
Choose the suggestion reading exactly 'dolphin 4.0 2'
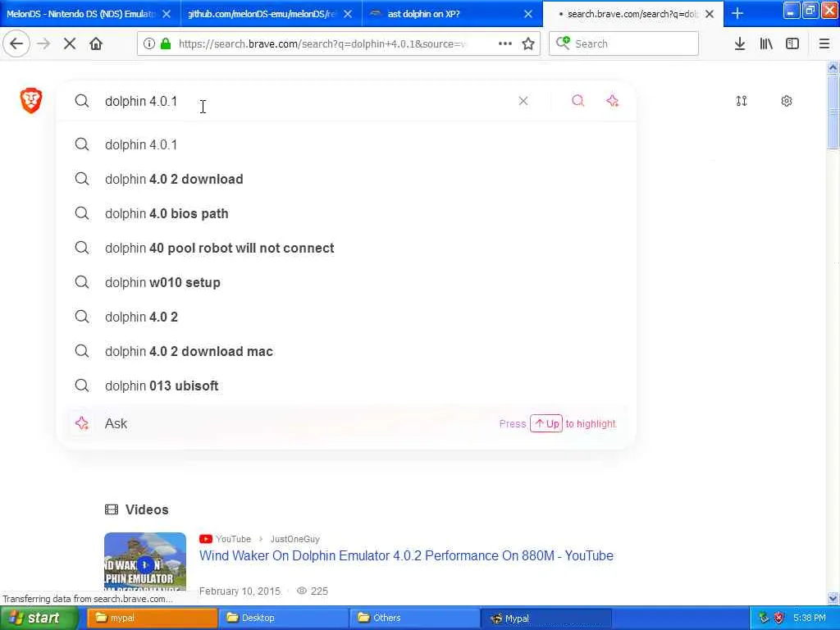click(346, 317)
